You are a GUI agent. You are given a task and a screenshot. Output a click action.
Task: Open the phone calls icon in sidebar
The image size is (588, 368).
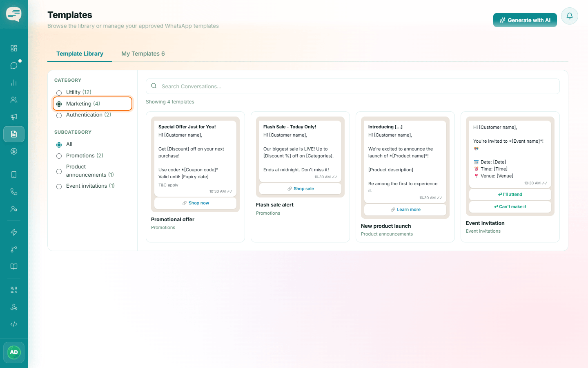pyautogui.click(x=14, y=192)
